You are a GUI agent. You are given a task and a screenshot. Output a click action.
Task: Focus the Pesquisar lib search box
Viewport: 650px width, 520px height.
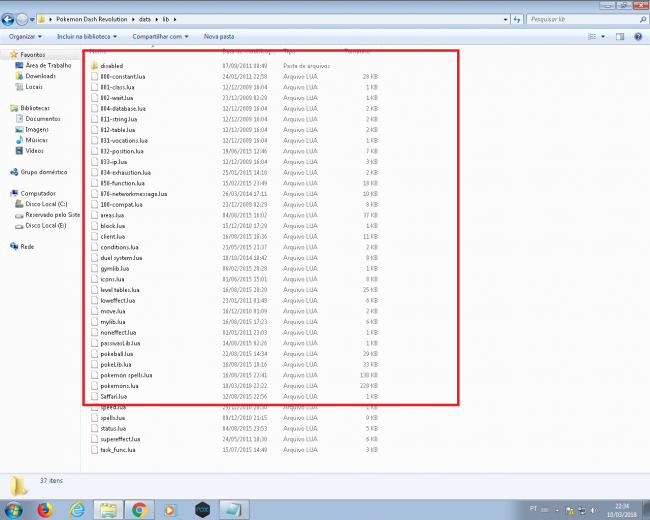click(x=587, y=19)
